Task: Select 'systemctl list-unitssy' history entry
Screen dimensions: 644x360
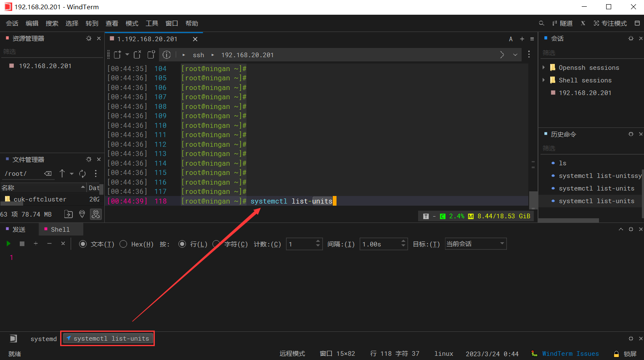Action: [x=600, y=176]
